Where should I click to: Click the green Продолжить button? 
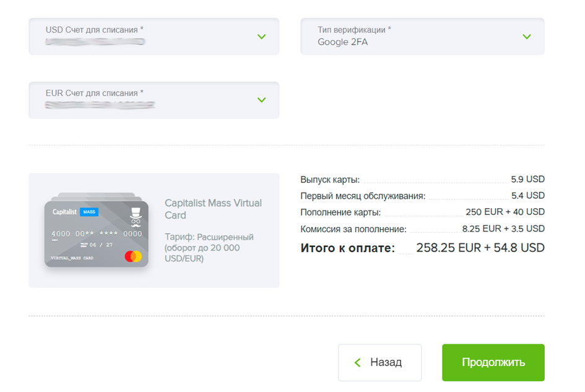pos(493,362)
